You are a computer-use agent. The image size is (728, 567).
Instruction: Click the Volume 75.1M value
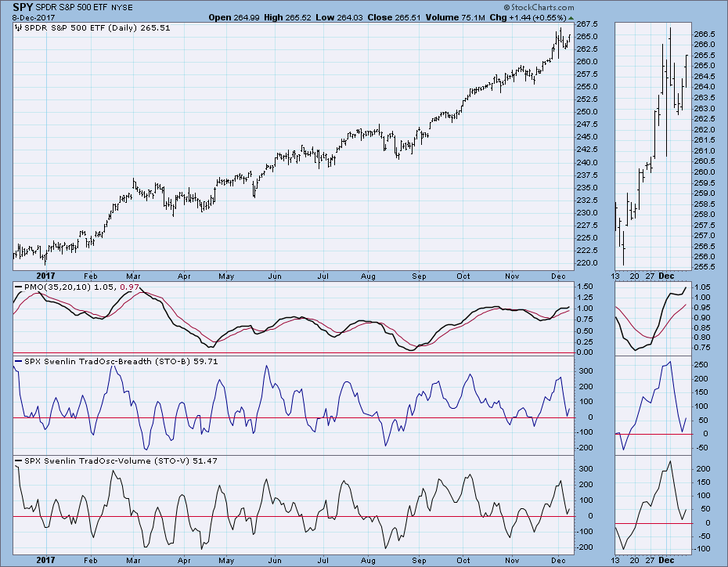coord(455,18)
